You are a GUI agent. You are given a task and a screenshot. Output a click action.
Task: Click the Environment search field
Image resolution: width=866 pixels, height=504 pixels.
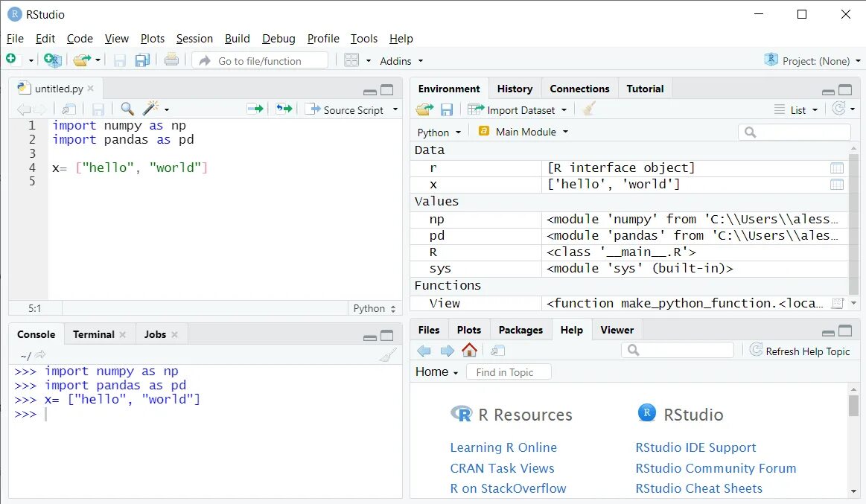(795, 132)
